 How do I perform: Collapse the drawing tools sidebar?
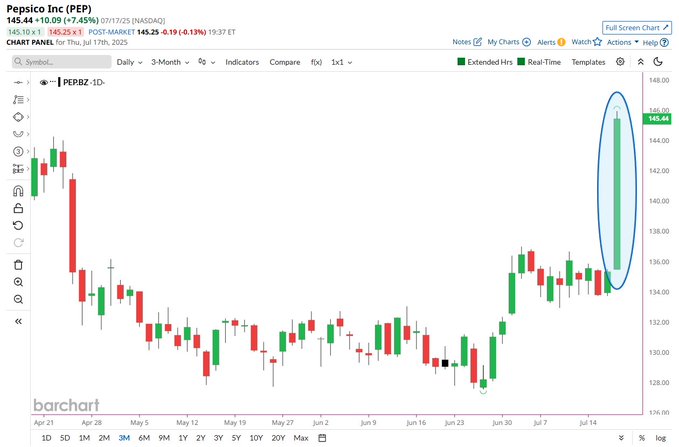[18, 321]
